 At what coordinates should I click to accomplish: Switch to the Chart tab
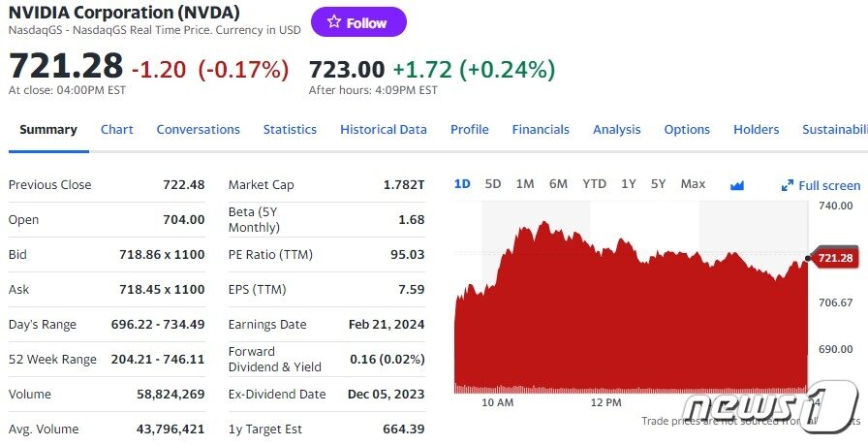pyautogui.click(x=116, y=130)
